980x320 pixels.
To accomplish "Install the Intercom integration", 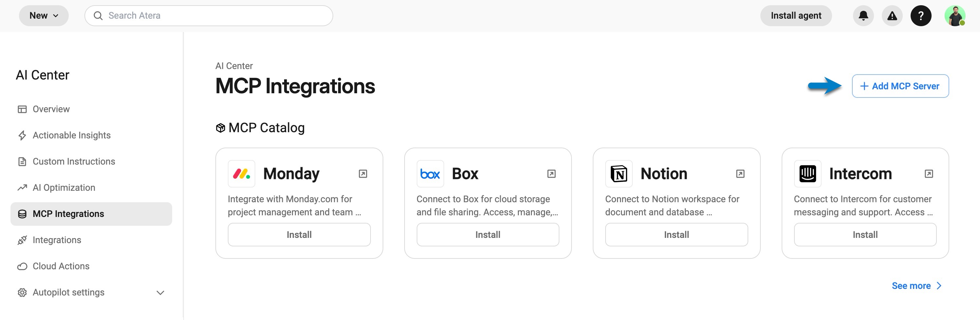I will 865,235.
